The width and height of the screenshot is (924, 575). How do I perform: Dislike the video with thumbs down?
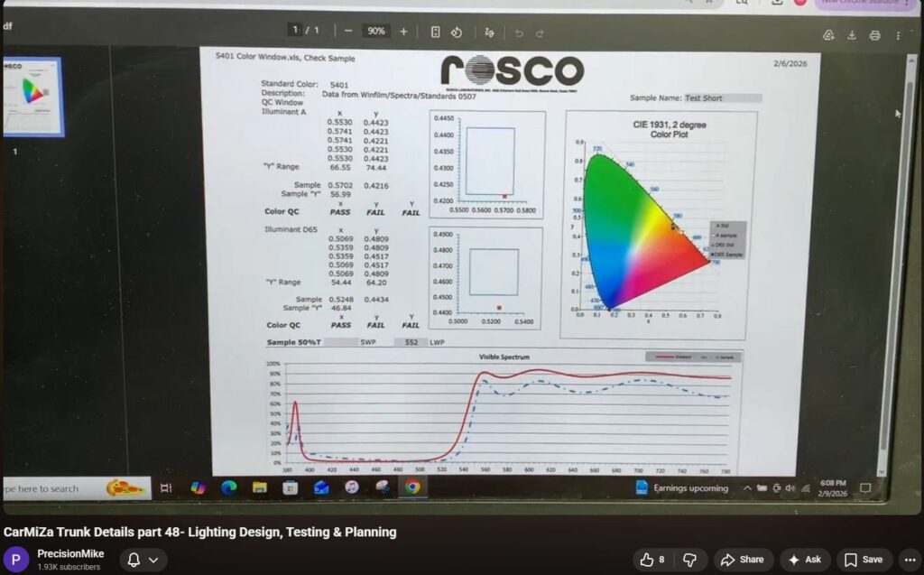click(x=689, y=560)
